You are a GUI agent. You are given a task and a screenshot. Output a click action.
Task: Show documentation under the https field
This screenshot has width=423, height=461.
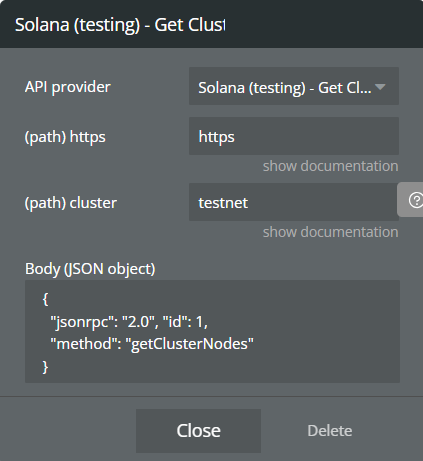coord(330,166)
